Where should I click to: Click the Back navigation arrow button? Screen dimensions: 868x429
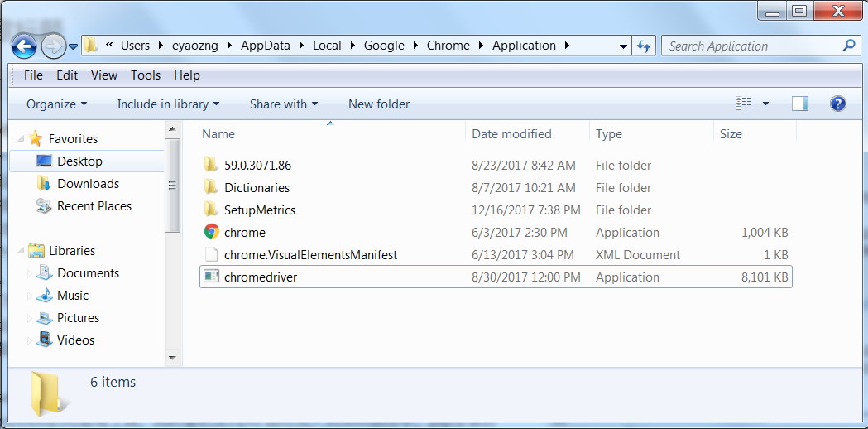24,47
